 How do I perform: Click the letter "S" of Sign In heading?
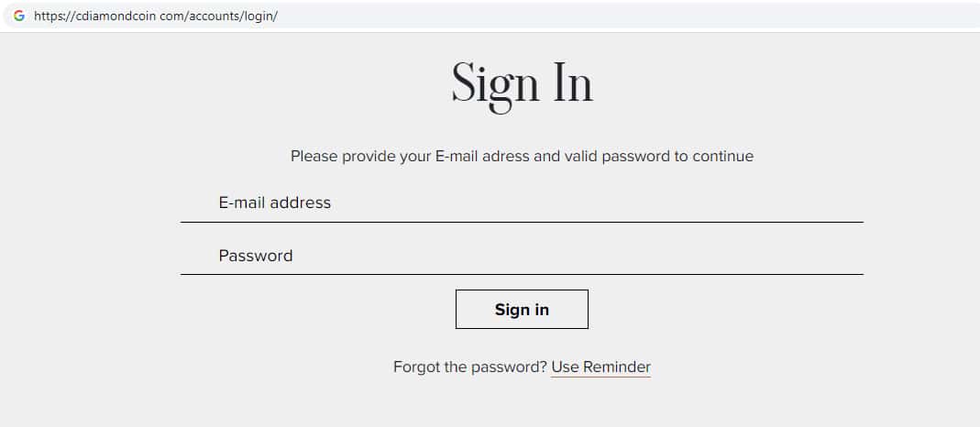(465, 84)
